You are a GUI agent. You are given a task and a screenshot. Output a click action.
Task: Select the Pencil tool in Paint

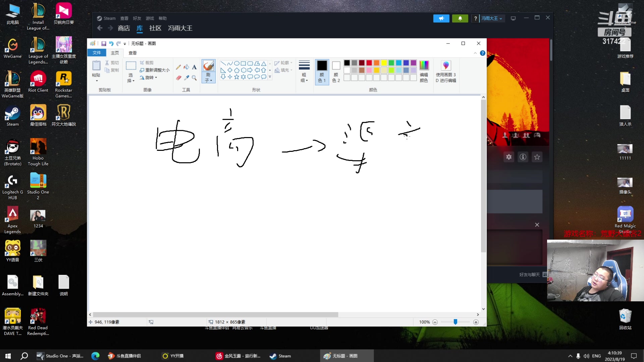coord(178,67)
